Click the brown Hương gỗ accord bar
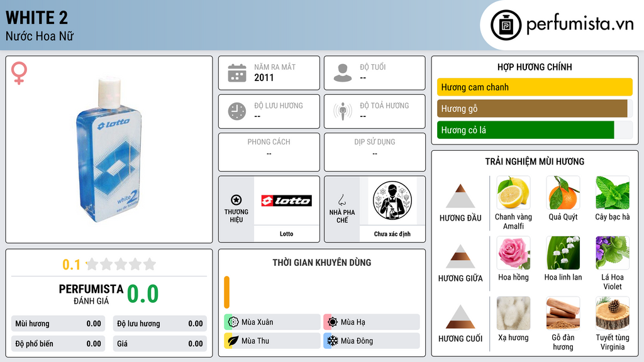Image resolution: width=644 pixels, height=362 pixels. click(532, 109)
